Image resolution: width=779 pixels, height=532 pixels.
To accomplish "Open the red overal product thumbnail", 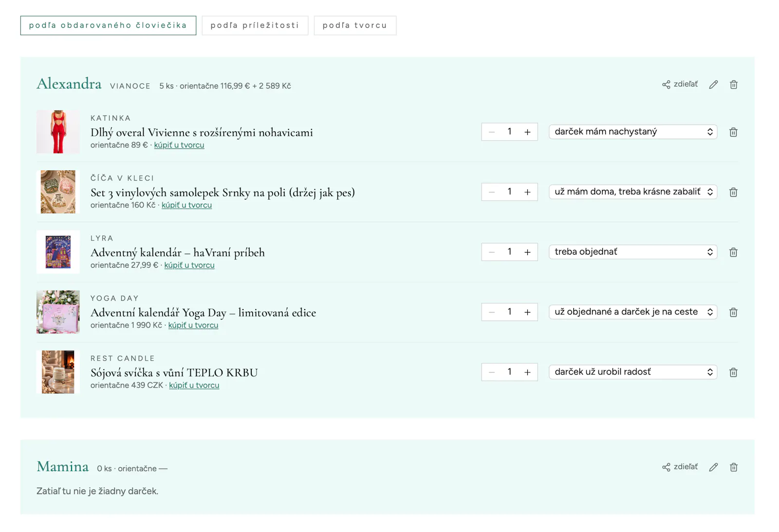I will [x=58, y=132].
